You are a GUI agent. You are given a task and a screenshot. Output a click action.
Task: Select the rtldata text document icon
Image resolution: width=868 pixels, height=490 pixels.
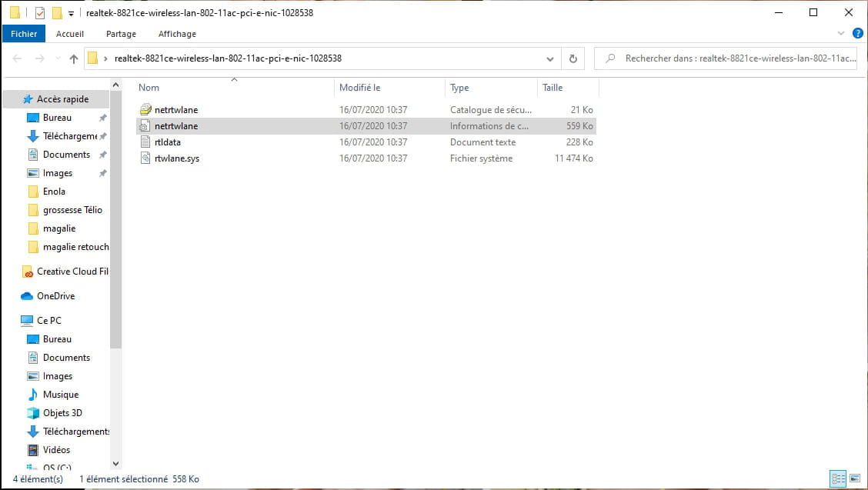(x=145, y=142)
